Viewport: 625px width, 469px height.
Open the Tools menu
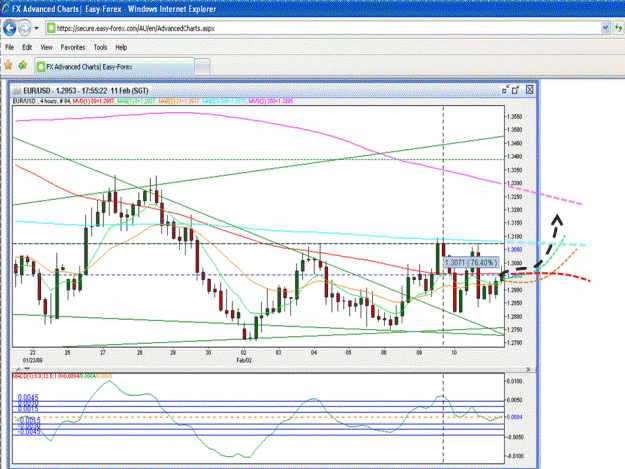click(100, 47)
